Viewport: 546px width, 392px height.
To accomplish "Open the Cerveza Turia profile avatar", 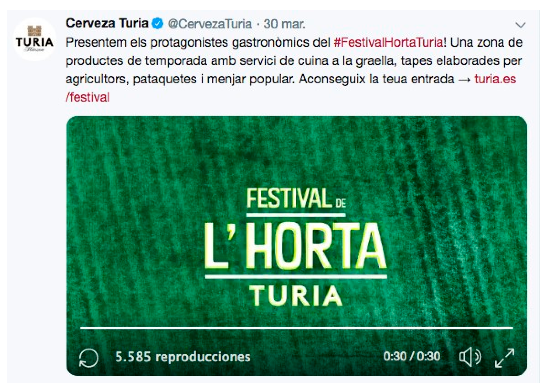I will 35,39.
